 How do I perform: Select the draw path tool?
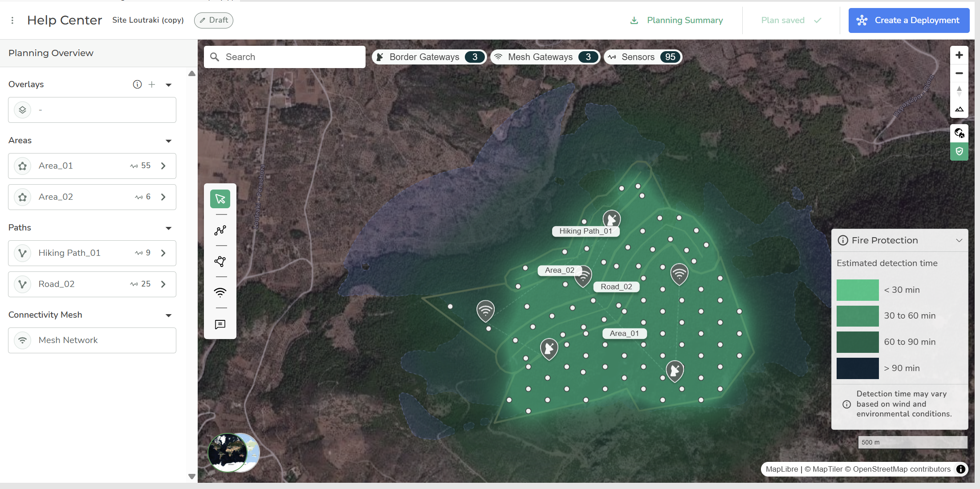[220, 230]
